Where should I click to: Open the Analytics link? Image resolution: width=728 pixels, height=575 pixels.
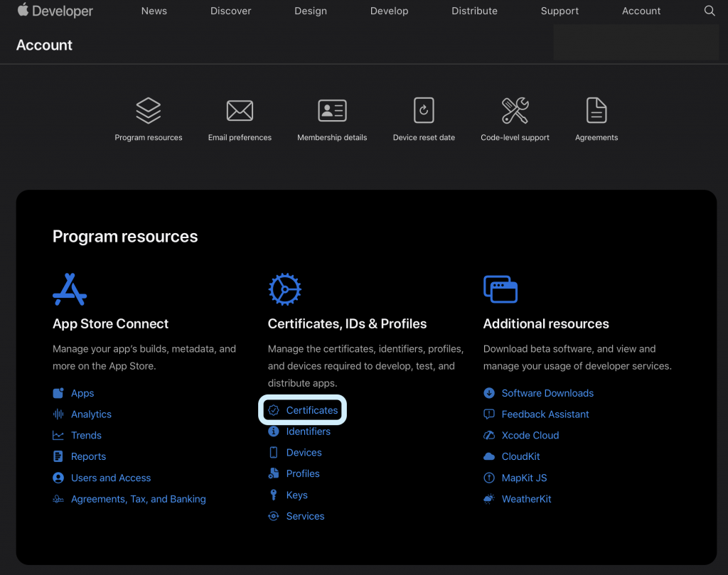(91, 414)
